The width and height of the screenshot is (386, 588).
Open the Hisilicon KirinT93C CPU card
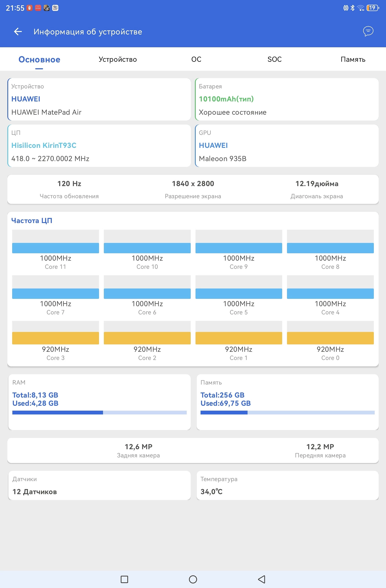99,146
